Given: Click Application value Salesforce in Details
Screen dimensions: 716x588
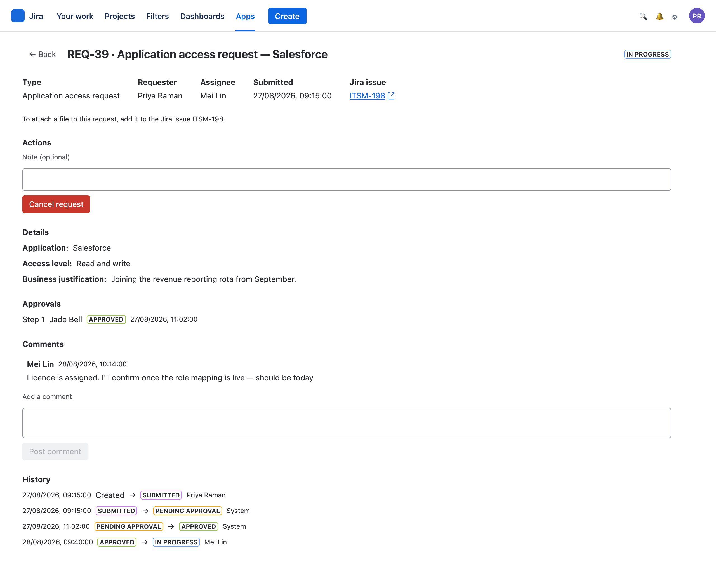Looking at the screenshot, I should pyautogui.click(x=92, y=248).
